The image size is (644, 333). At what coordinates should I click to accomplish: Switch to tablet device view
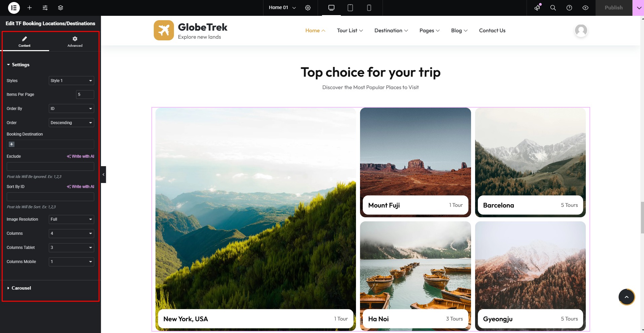350,7
